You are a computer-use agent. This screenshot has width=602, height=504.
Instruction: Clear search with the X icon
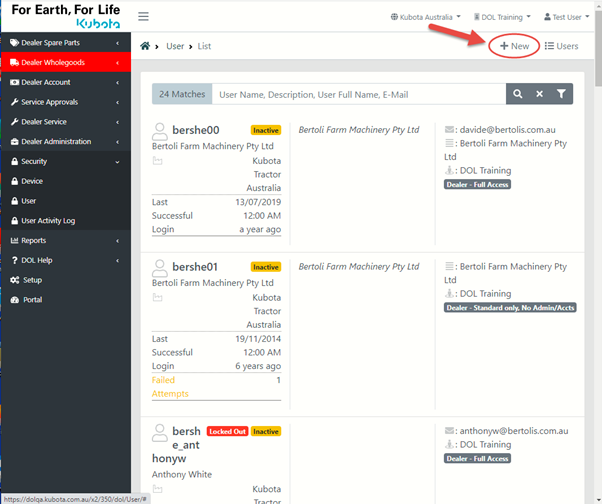(x=539, y=94)
